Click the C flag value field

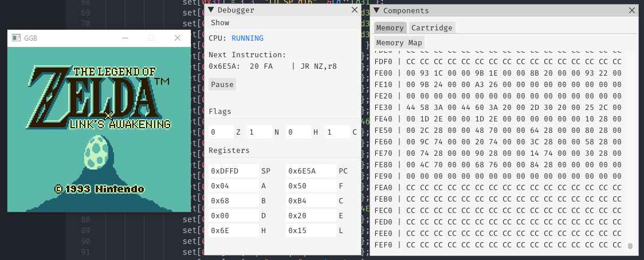tap(337, 132)
